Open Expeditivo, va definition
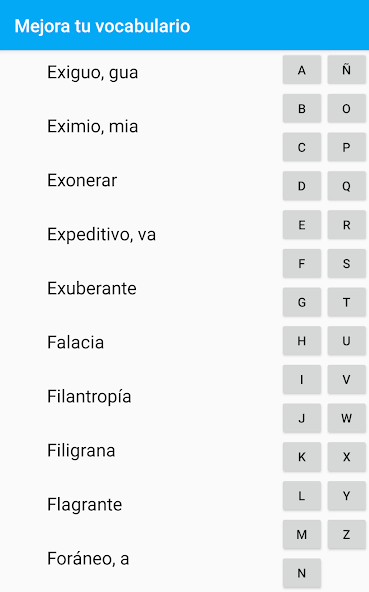This screenshot has height=592, width=369. pos(101,234)
